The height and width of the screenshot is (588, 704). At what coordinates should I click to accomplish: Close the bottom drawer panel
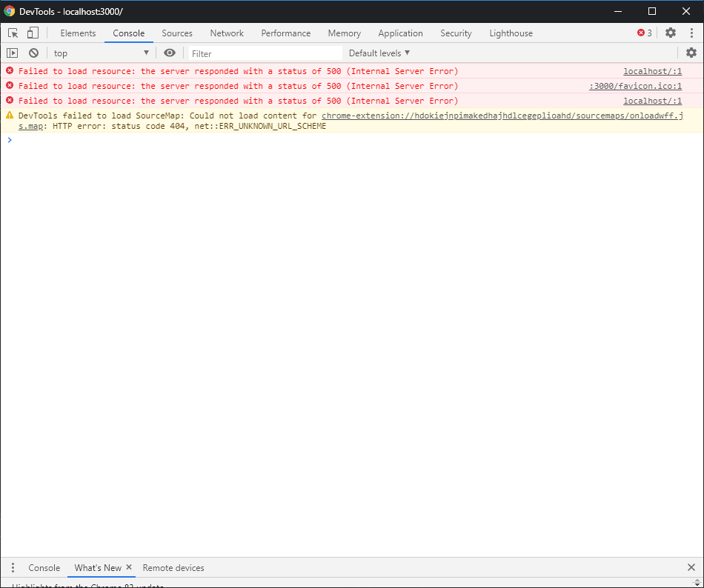pos(691,568)
